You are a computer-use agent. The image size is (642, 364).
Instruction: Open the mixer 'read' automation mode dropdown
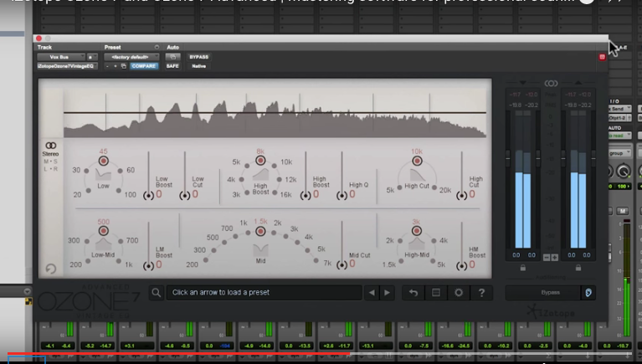click(x=619, y=136)
